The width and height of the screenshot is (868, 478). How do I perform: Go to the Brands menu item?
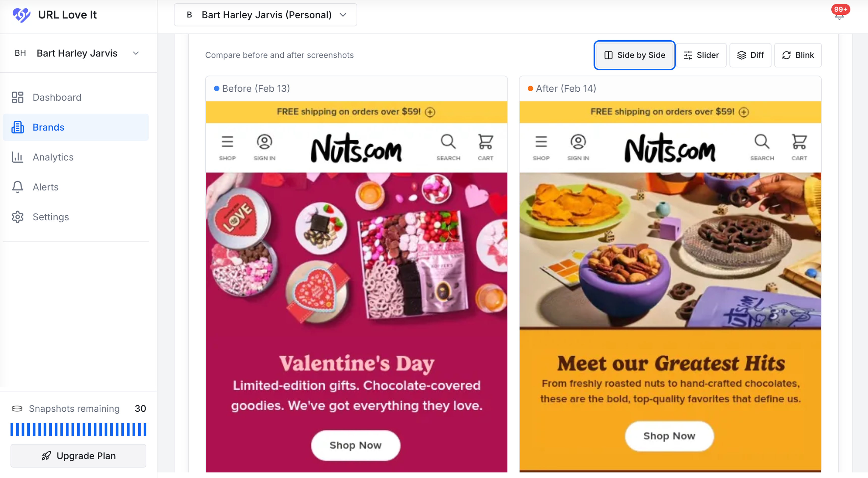tap(48, 127)
